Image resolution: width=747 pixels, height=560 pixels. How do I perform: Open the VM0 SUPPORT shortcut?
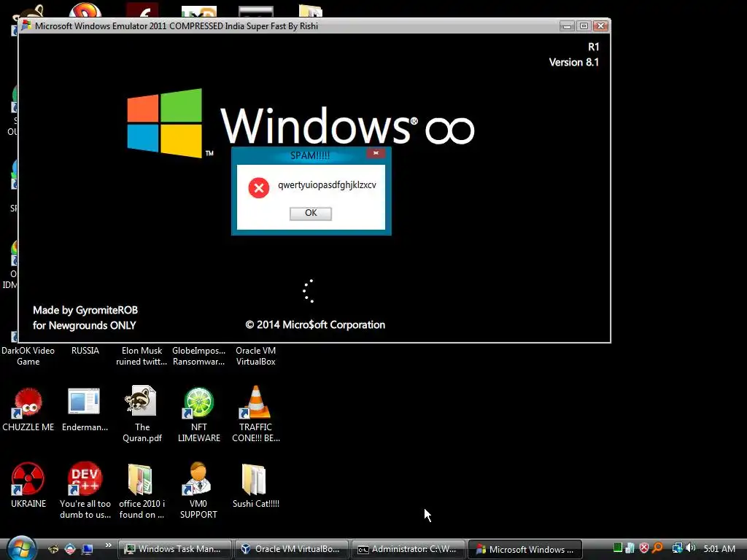pos(198,489)
